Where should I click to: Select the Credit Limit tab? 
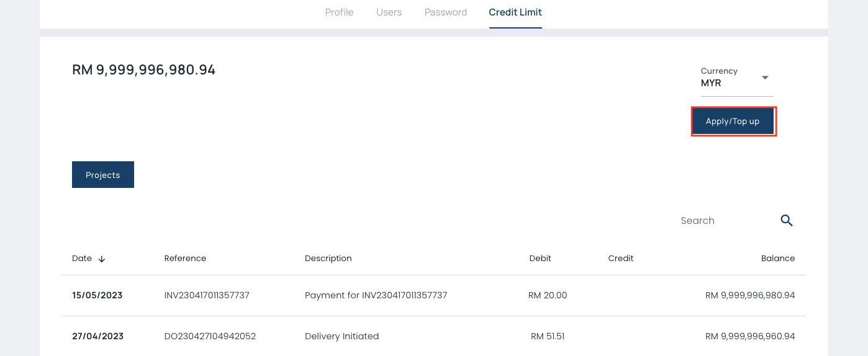click(515, 12)
